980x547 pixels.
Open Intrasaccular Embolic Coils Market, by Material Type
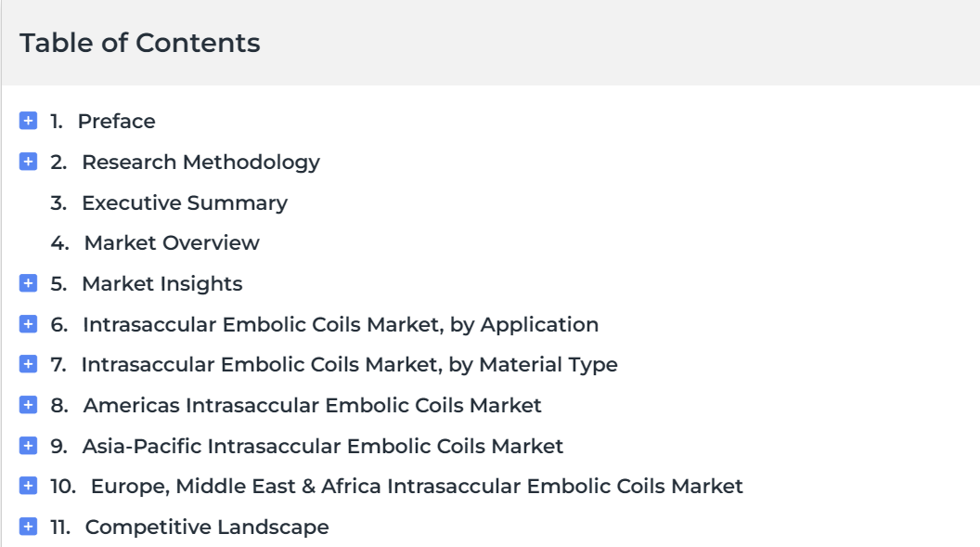coord(349,365)
